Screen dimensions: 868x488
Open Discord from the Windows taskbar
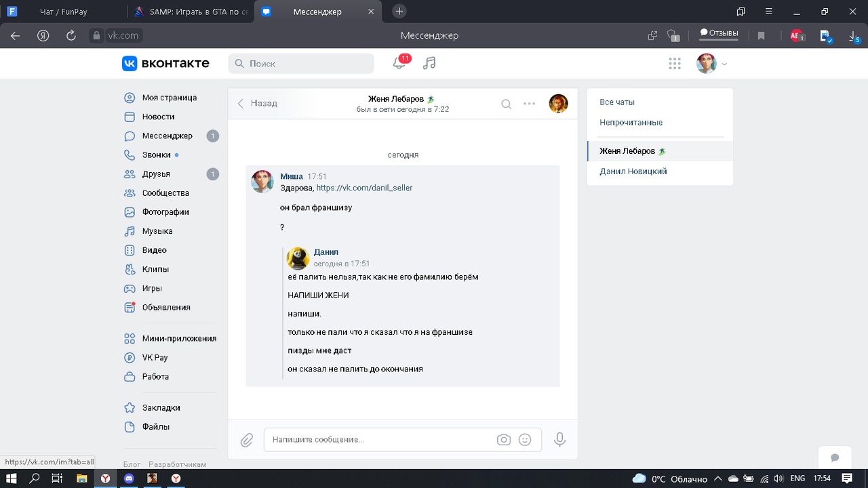[x=130, y=479]
